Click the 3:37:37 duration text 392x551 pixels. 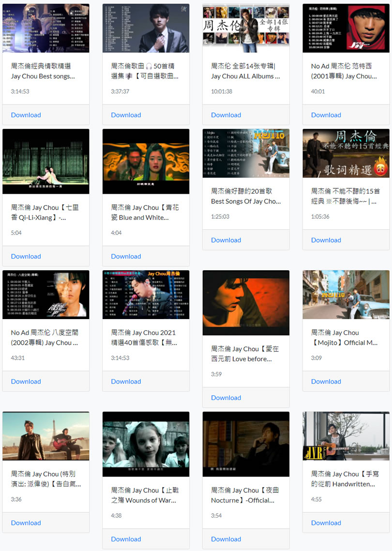point(120,92)
